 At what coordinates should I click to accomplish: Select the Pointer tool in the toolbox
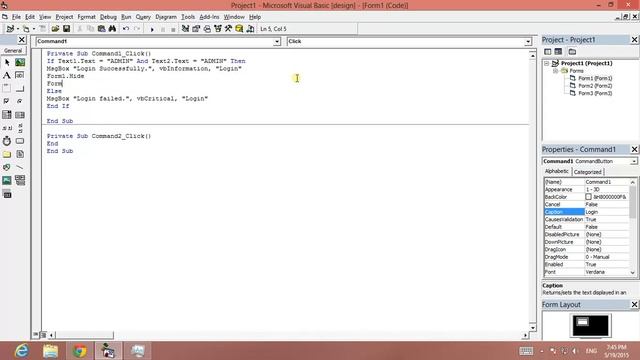tap(7, 62)
